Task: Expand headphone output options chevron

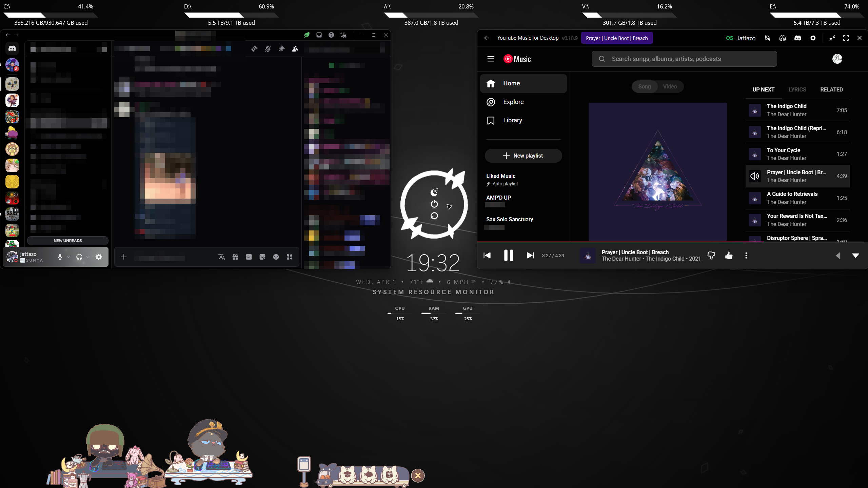Action: tap(88, 257)
